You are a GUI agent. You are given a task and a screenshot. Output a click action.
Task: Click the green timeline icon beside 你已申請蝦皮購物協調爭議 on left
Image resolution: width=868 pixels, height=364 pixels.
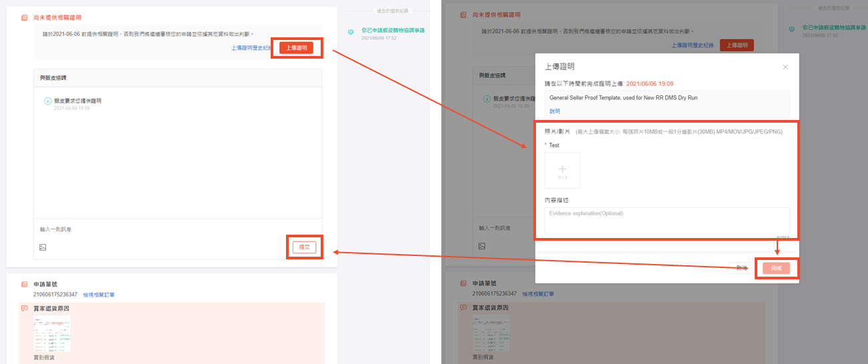point(351,31)
